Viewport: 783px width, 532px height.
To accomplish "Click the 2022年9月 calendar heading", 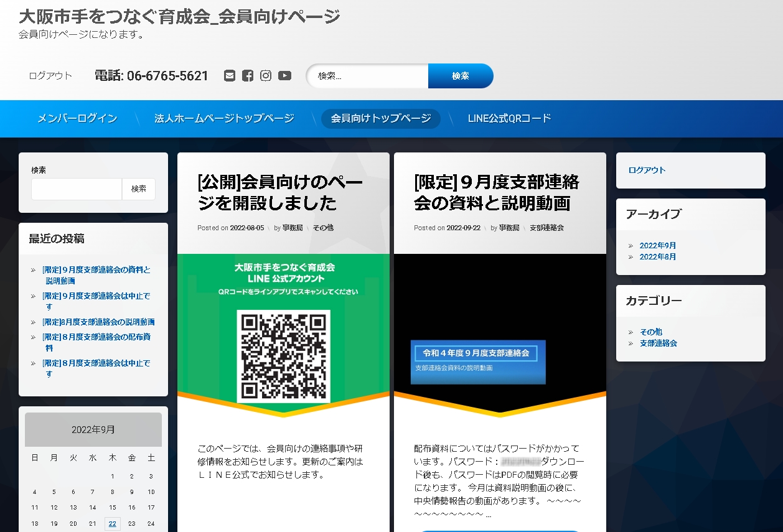I will pyautogui.click(x=93, y=429).
